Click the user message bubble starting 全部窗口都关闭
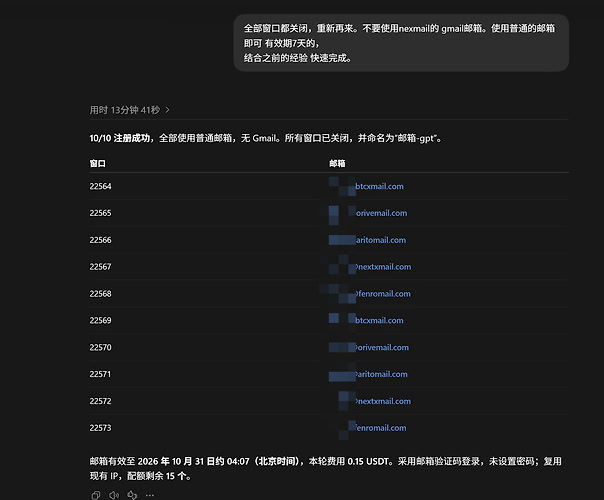This screenshot has width=604, height=500. tap(401, 43)
